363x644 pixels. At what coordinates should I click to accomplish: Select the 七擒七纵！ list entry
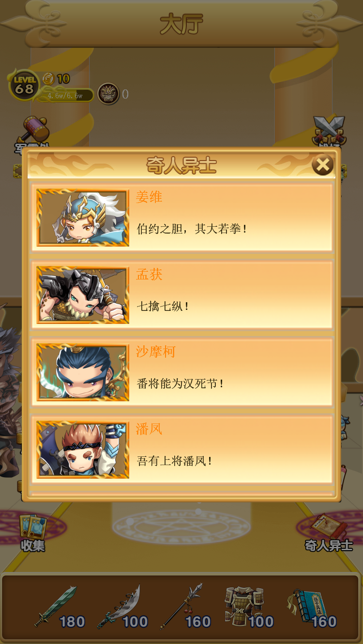[182, 294]
